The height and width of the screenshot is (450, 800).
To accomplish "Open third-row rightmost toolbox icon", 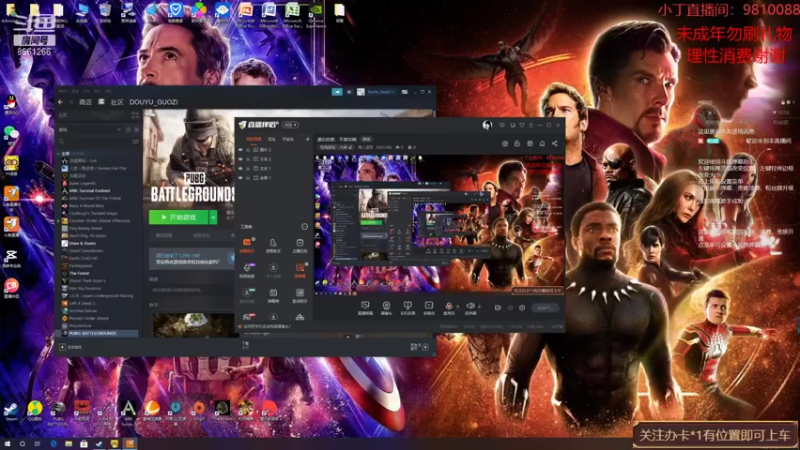I will coord(299,294).
